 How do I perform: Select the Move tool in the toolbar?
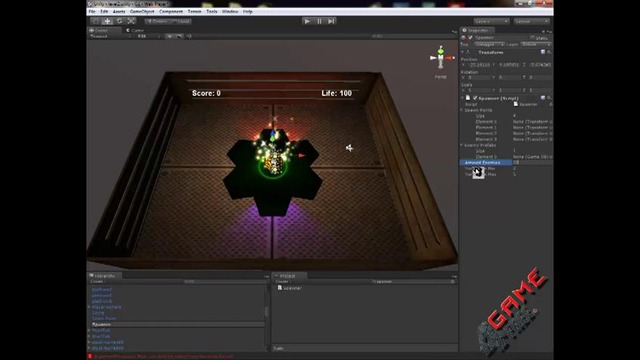pyautogui.click(x=107, y=21)
